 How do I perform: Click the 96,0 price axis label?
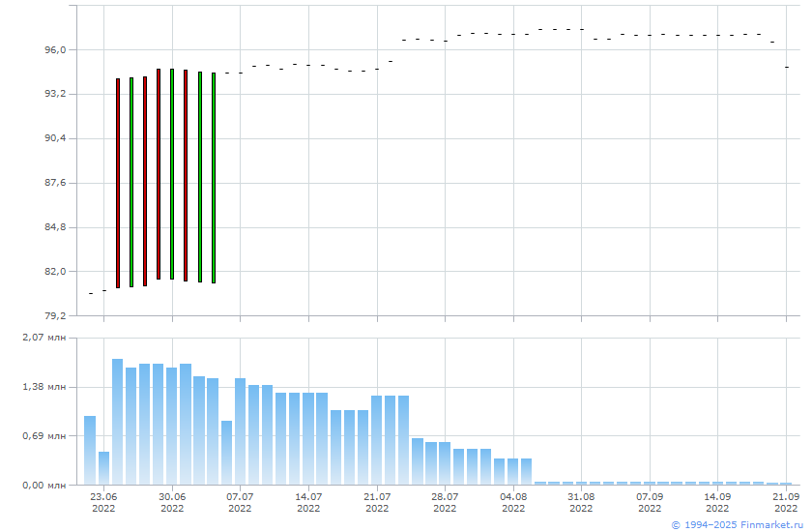click(x=55, y=50)
